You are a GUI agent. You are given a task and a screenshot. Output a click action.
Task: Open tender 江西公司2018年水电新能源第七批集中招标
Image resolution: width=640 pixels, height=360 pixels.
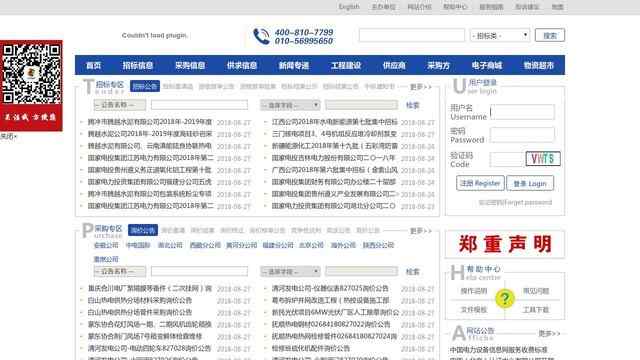pyautogui.click(x=335, y=122)
